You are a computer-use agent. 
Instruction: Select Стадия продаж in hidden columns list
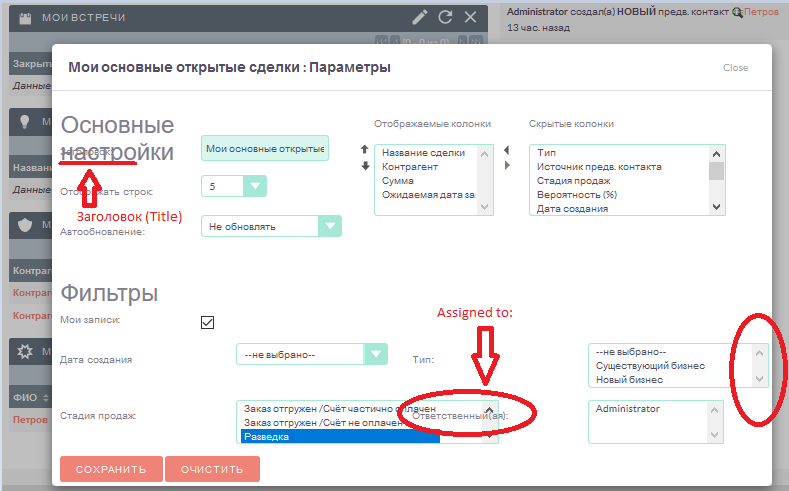574,181
